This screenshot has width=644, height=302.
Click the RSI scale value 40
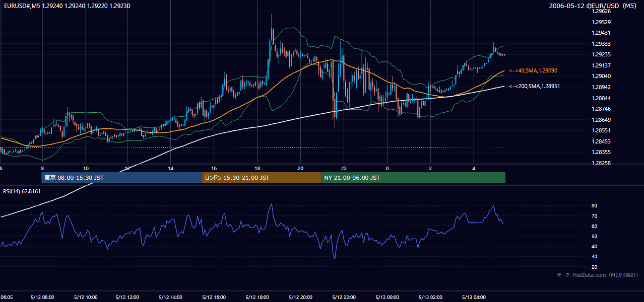coord(594,246)
